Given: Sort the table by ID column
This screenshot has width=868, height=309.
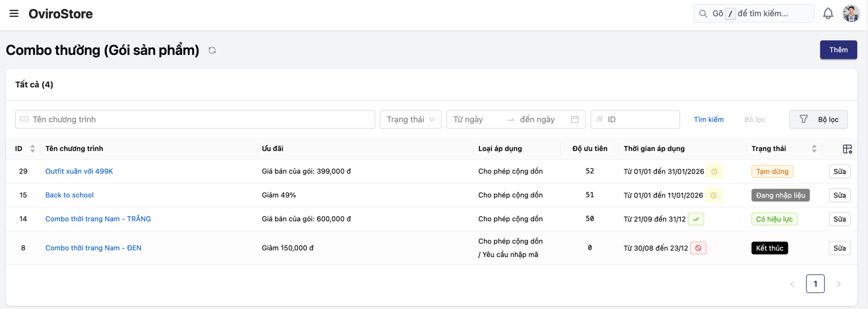Looking at the screenshot, I should (32, 149).
